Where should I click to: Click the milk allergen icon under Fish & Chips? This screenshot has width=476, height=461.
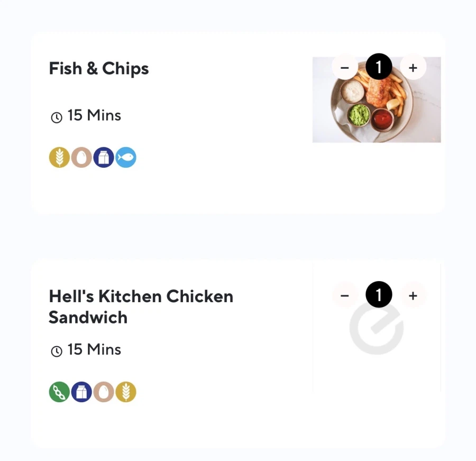click(x=104, y=158)
